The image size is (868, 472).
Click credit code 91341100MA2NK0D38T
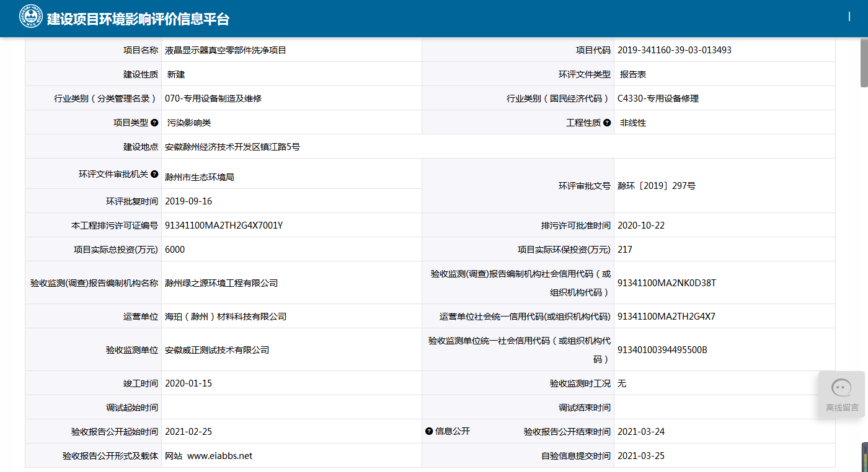pos(666,283)
